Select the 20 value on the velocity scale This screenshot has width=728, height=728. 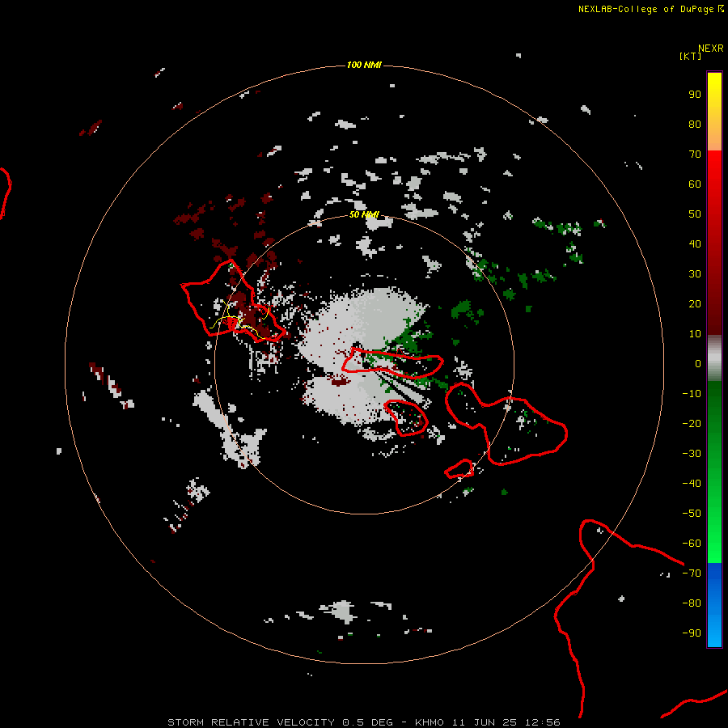coord(695,304)
